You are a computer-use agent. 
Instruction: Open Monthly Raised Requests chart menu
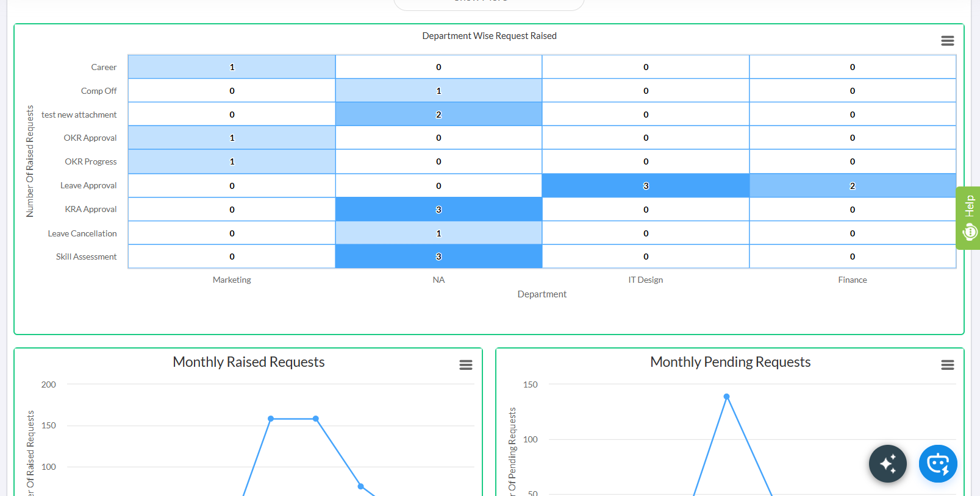[x=466, y=365]
